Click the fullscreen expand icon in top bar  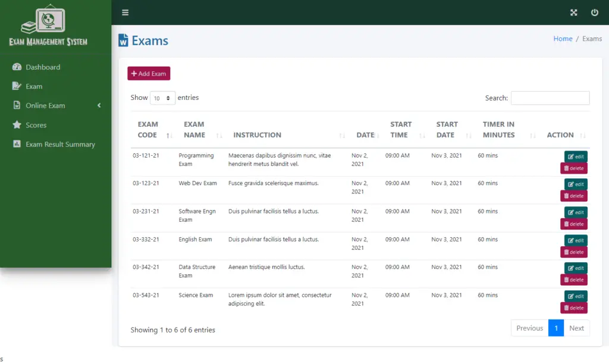point(573,12)
